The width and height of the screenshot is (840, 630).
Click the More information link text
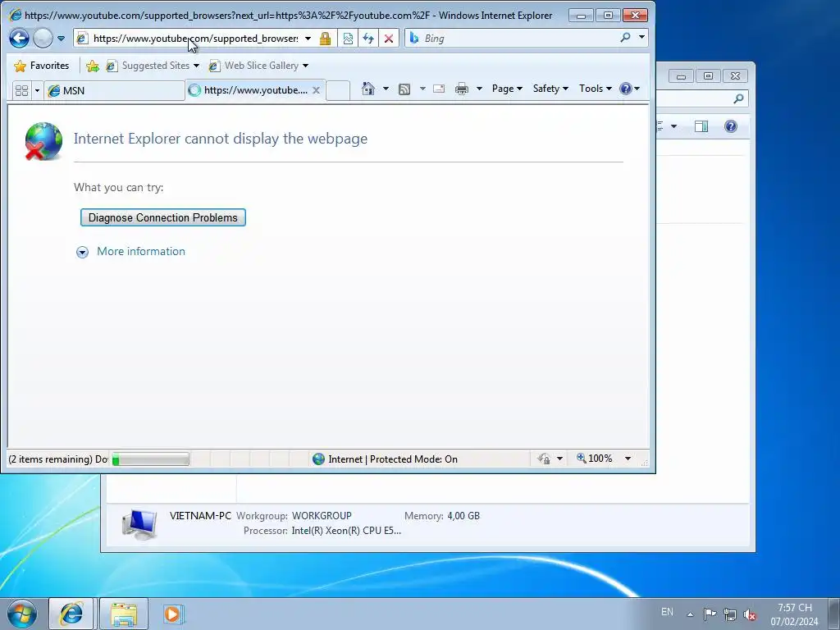[141, 251]
